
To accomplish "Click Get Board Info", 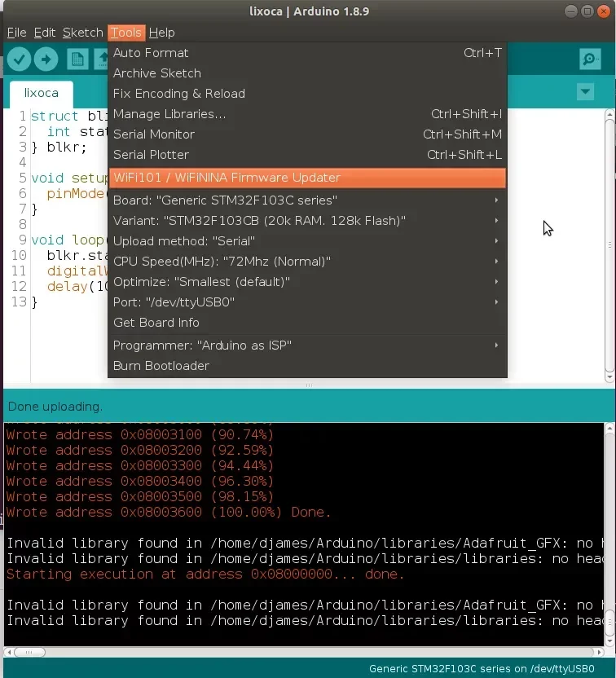I will 307,322.
